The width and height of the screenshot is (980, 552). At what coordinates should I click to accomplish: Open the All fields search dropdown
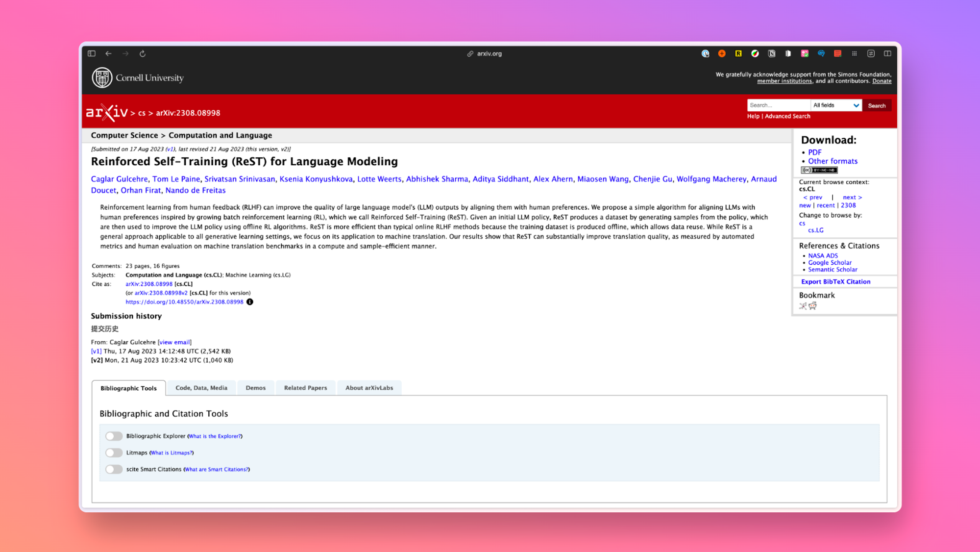pos(836,105)
